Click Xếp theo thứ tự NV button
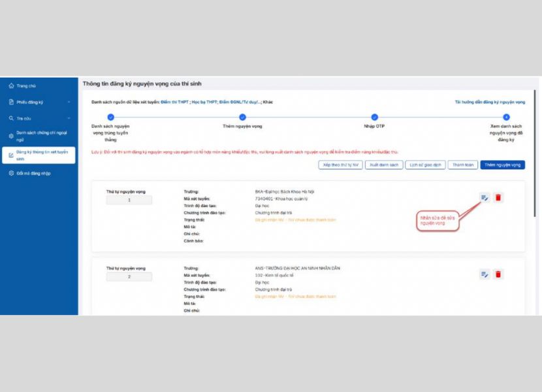The height and width of the screenshot is (392, 542). (340, 165)
